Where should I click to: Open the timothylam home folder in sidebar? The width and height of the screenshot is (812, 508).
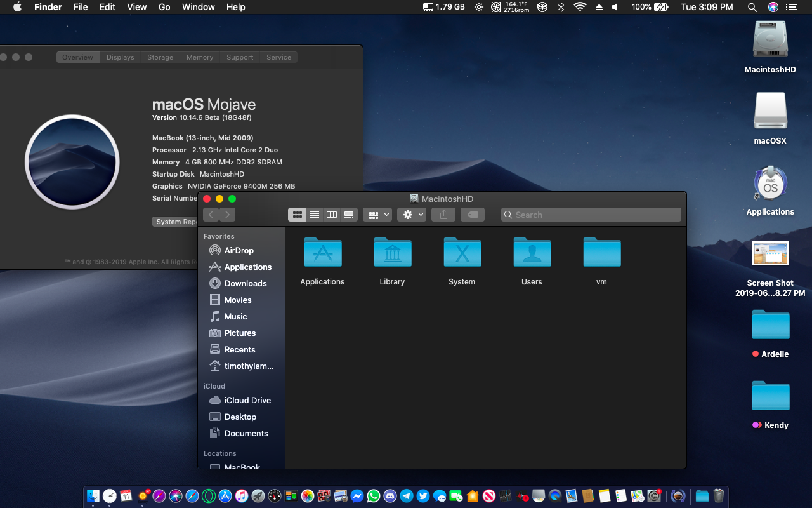tap(241, 366)
